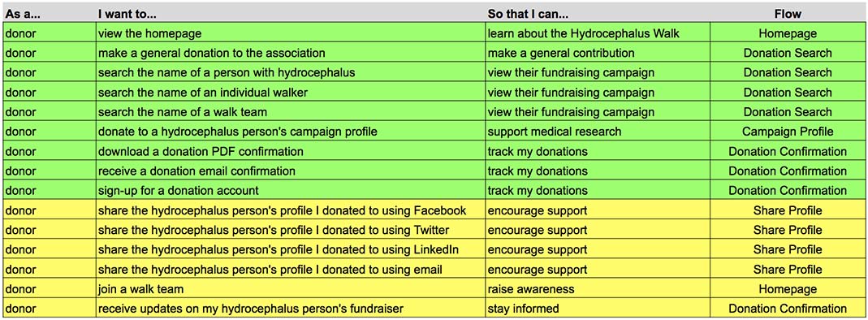Click 'learn about the Hydrocephalus Walk' cell

(598, 33)
